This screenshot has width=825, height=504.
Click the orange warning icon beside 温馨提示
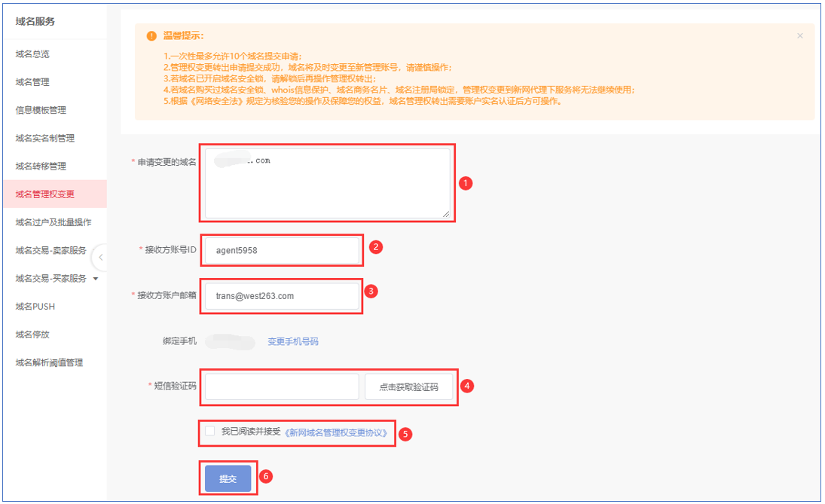click(x=151, y=36)
